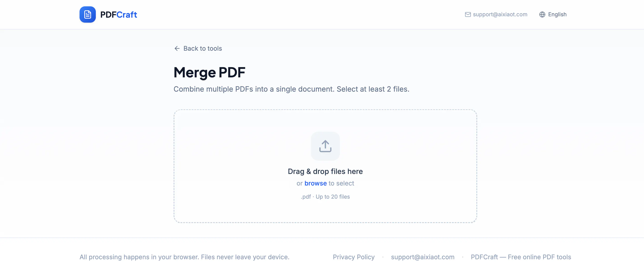Click the .pdf Up to 20 files hint
Viewport: 644px width, 276px height.
click(325, 197)
